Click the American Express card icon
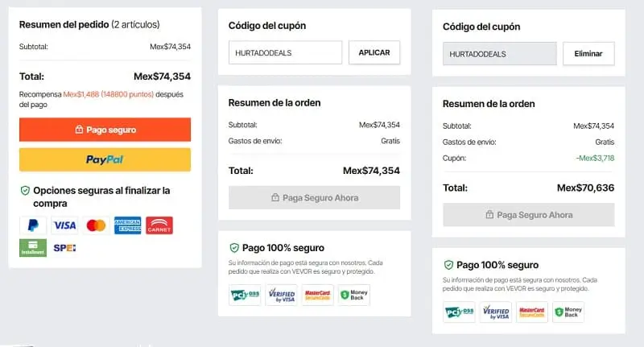644x347 pixels. pyautogui.click(x=127, y=225)
